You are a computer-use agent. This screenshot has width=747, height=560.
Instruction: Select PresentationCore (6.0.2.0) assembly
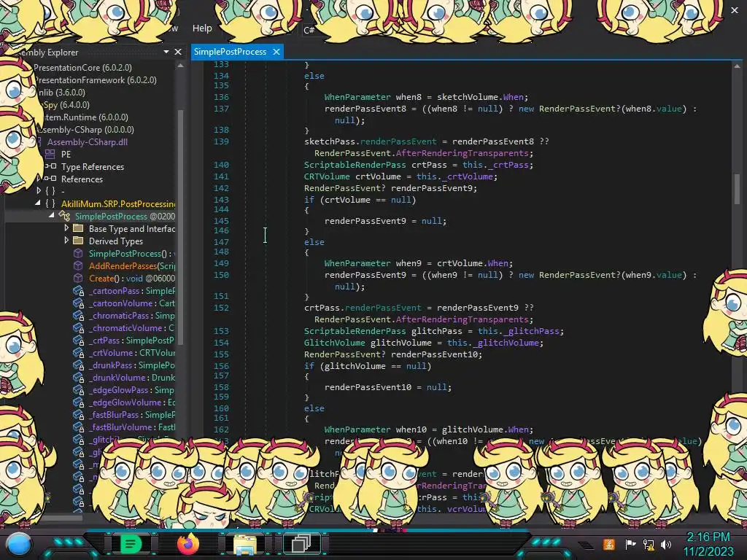click(82, 68)
